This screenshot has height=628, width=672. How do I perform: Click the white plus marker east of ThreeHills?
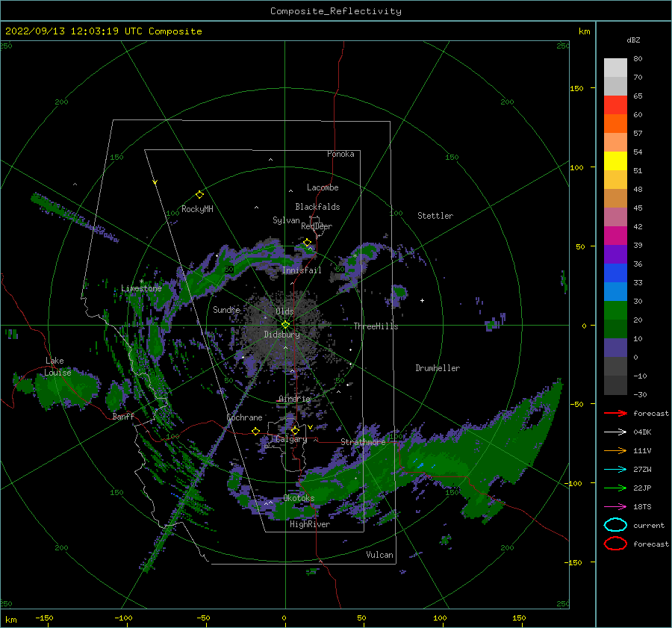tap(422, 300)
